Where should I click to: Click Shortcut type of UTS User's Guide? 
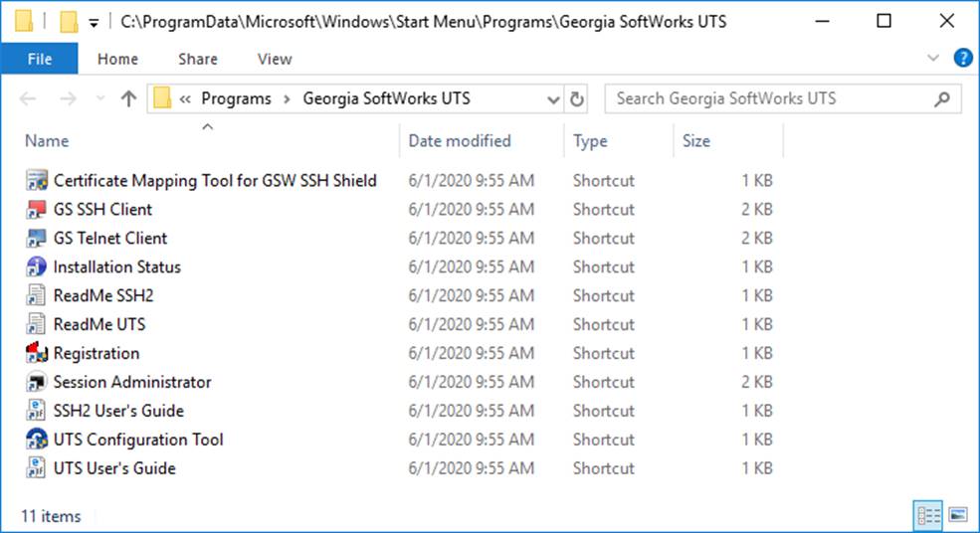[604, 468]
